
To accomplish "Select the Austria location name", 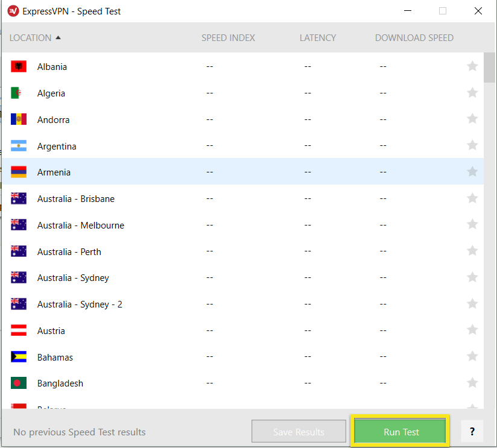I will [51, 331].
